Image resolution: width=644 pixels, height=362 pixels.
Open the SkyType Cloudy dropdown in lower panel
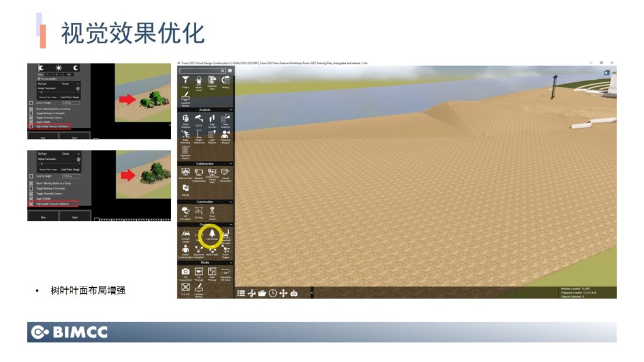(x=70, y=153)
